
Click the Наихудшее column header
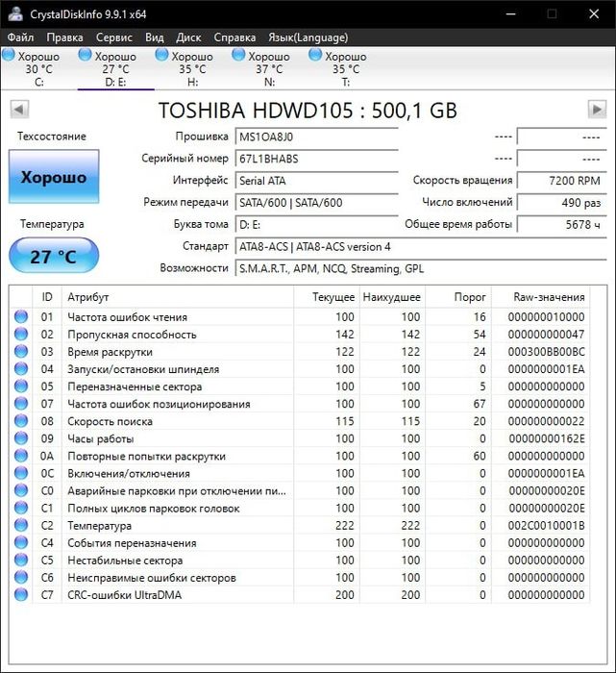click(392, 297)
